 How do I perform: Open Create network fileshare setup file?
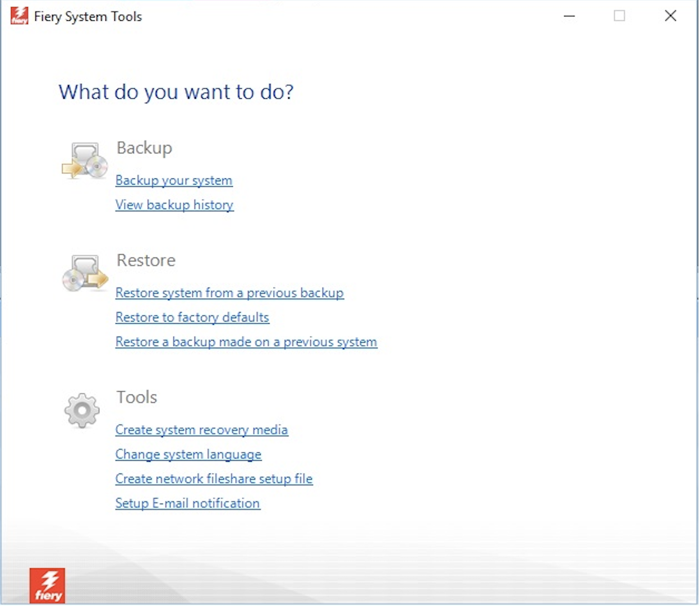click(x=214, y=479)
